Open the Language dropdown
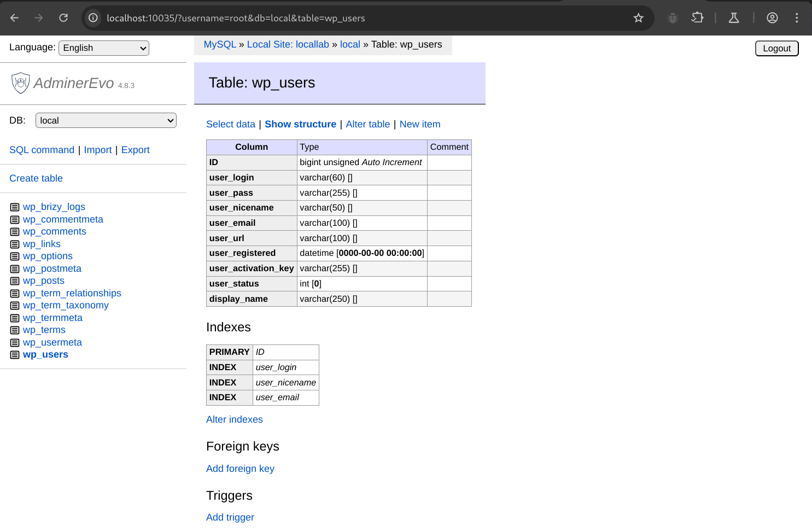Screen dimensions: 812x532 [x=104, y=48]
